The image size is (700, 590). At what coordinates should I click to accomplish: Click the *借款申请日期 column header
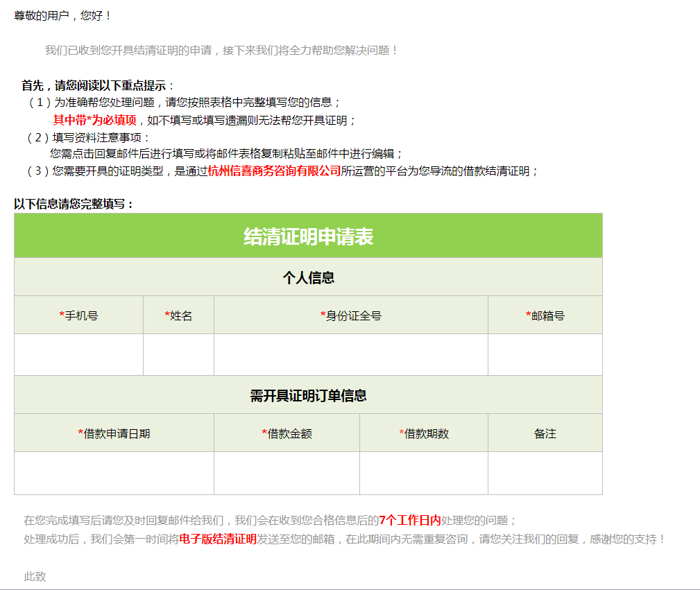(x=114, y=433)
